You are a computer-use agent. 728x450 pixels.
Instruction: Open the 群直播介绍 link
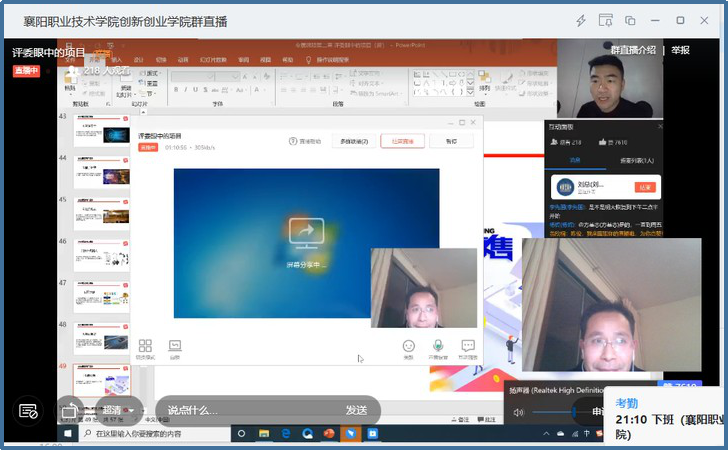[633, 50]
